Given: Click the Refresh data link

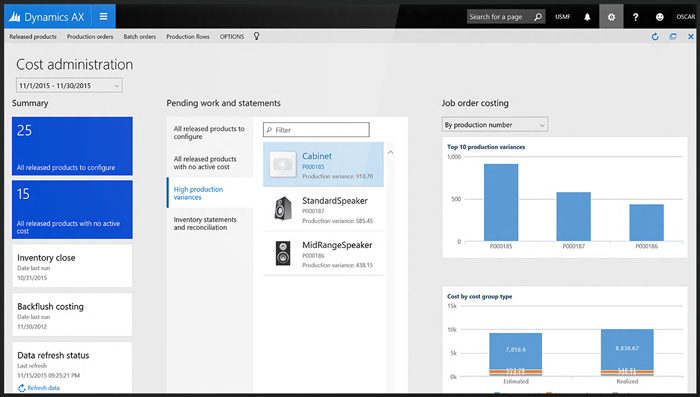Looking at the screenshot, I should click(39, 388).
